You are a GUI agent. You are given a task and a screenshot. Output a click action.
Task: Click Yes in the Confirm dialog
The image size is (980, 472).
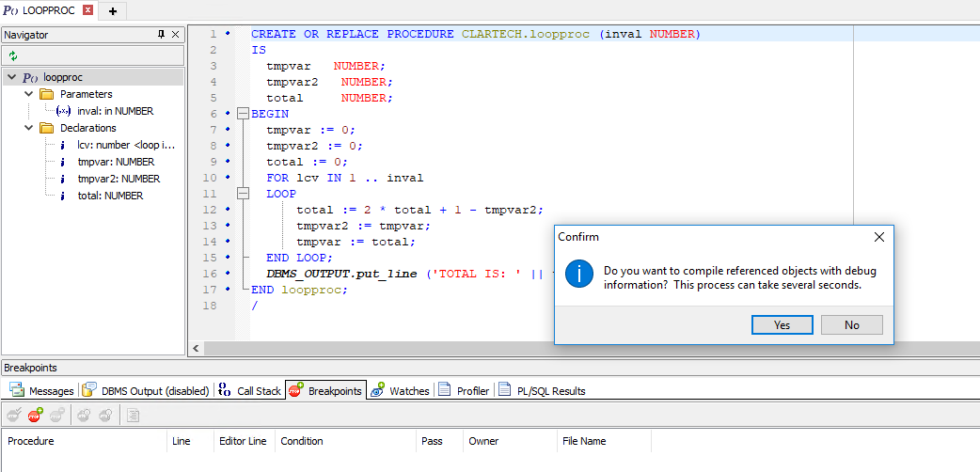tap(782, 325)
